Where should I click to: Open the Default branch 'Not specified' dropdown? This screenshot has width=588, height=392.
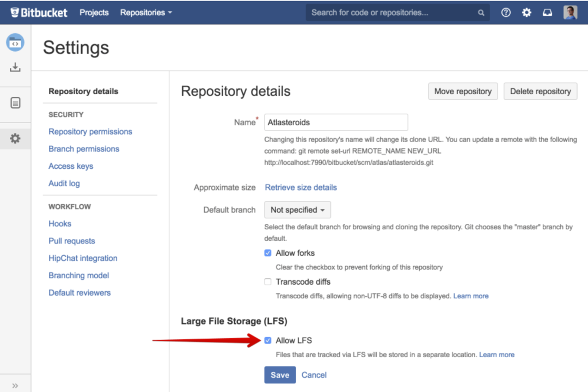pos(297,210)
